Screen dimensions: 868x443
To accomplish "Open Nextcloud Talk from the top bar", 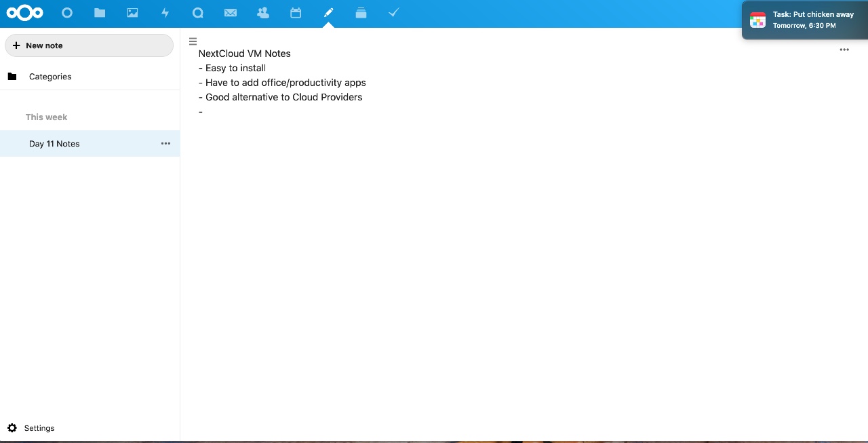I will (197, 12).
